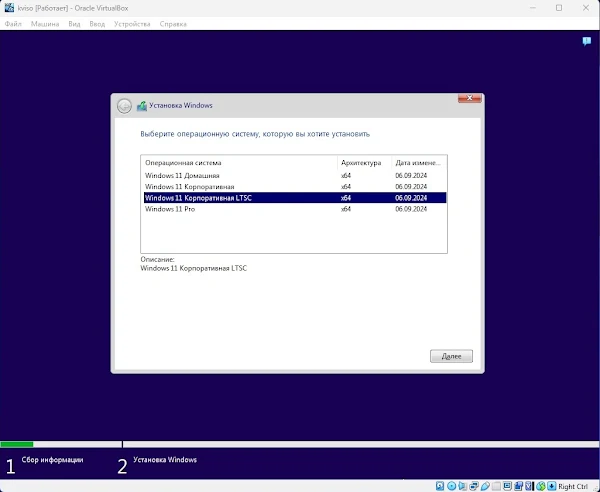This screenshot has width=600, height=492.
Task: Click the USB devices indicator icon
Action: tap(485, 486)
